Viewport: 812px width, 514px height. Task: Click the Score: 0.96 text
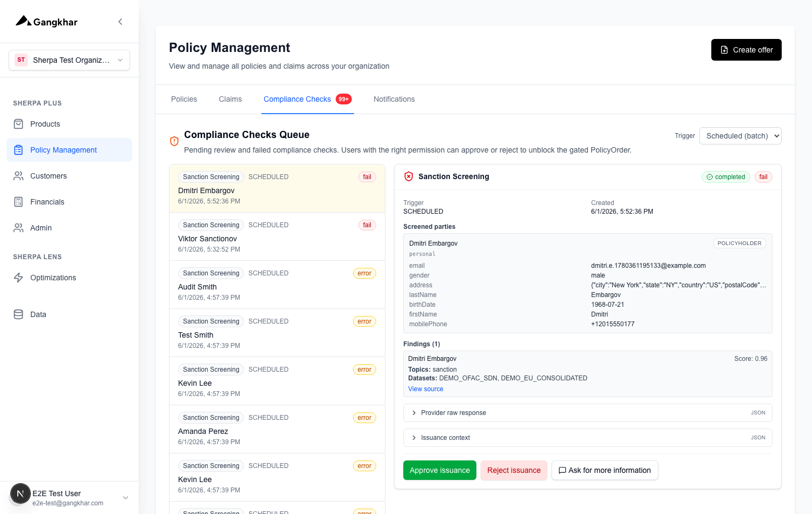tap(751, 359)
